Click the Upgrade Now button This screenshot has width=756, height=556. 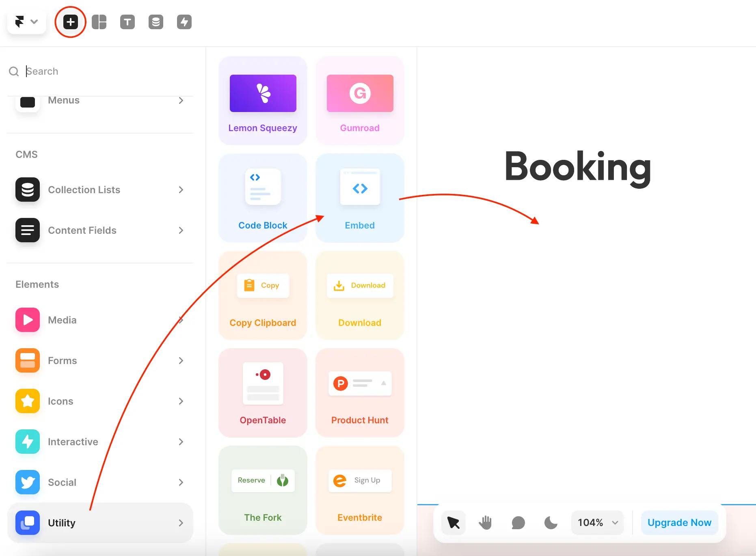[x=679, y=523]
